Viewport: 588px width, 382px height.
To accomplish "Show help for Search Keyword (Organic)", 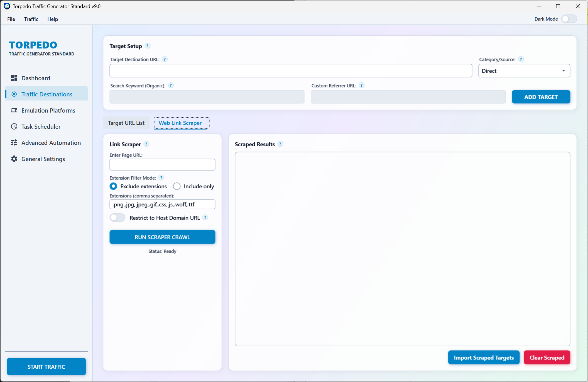I will 171,86.
